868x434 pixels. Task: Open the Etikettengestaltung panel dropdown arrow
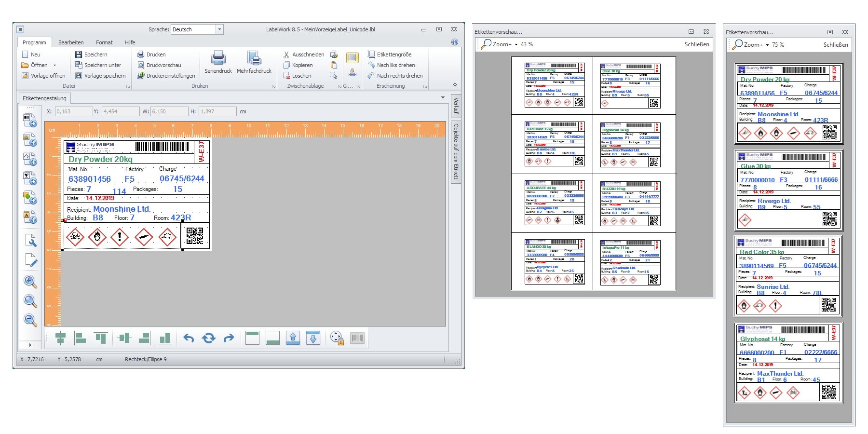pyautogui.click(x=443, y=97)
